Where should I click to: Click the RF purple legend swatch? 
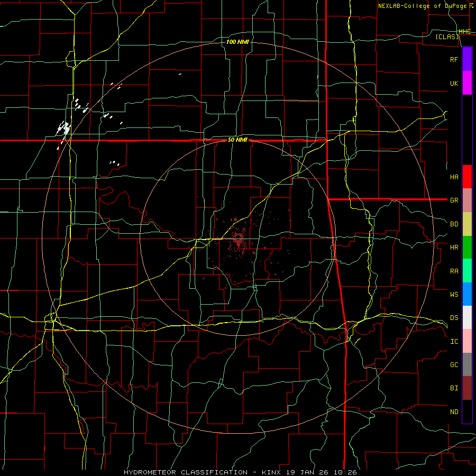(x=467, y=59)
